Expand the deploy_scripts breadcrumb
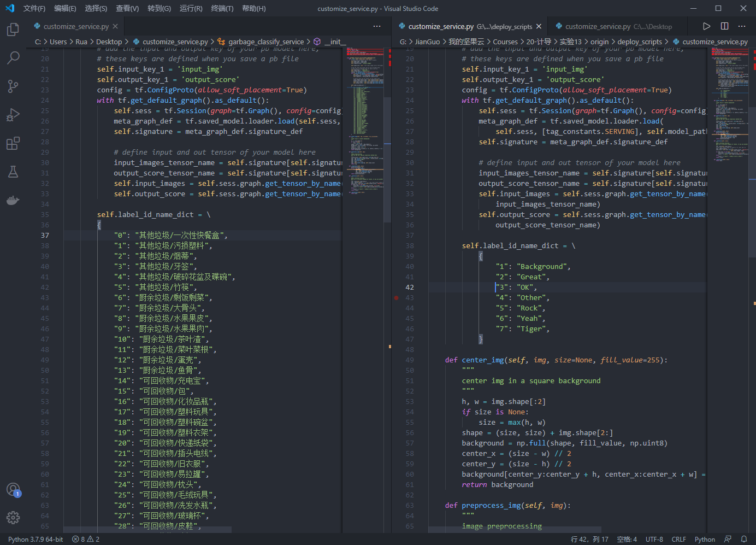Image resolution: width=756 pixels, height=545 pixels. point(640,42)
